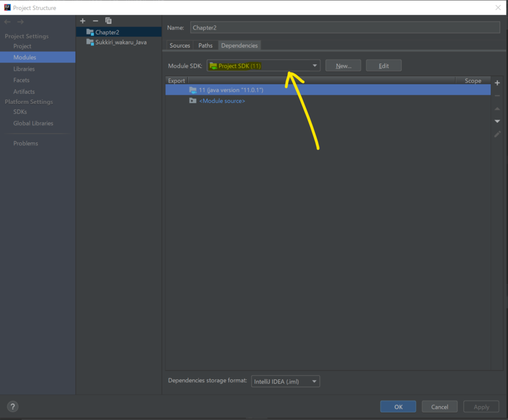This screenshot has height=420, width=508.
Task: Open Dependencies storage format dropdown
Action: (285, 381)
